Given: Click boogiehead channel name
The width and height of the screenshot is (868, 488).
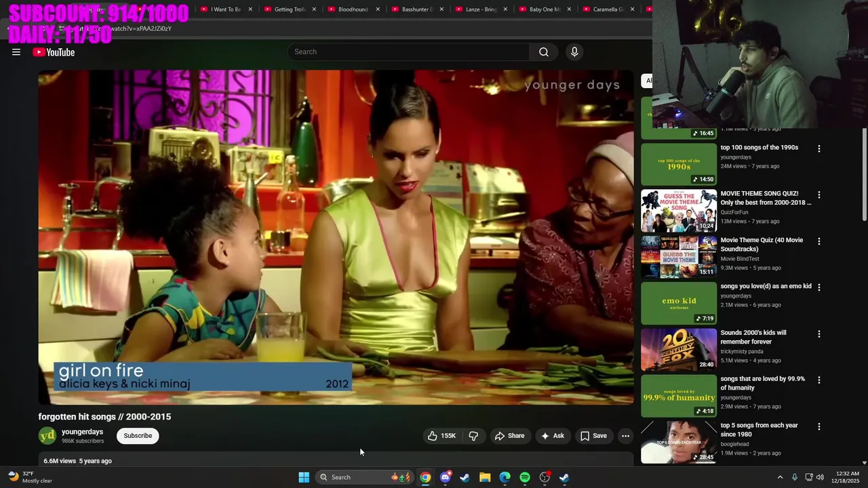Looking at the screenshot, I should tap(734, 444).
